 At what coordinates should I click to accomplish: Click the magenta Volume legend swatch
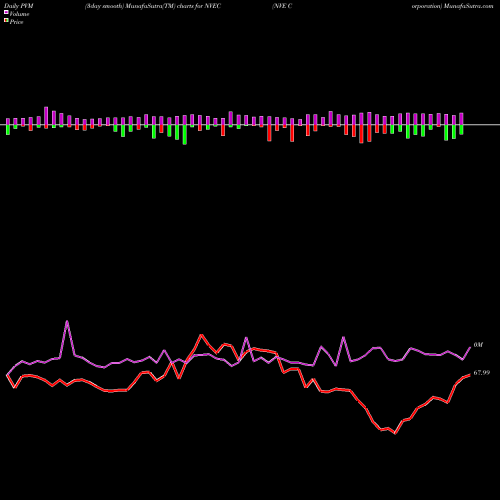(x=6, y=13)
